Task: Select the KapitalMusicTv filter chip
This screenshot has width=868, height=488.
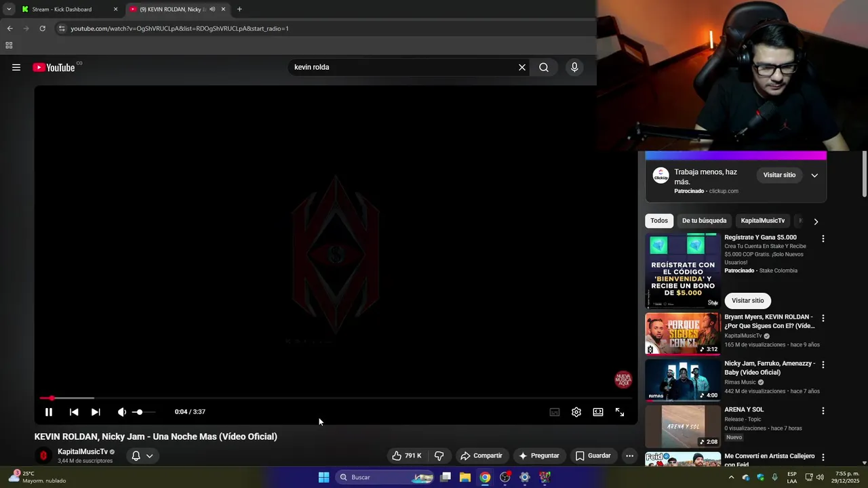Action: 762,221
